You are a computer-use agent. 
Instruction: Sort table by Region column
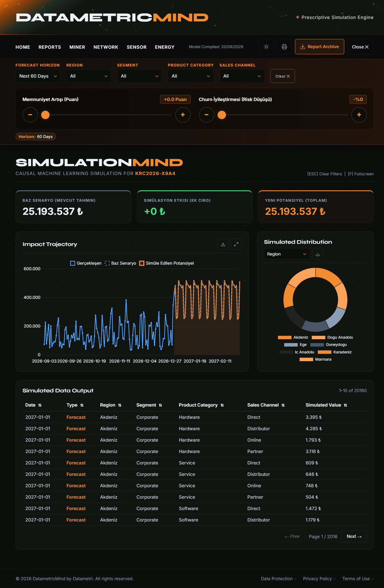click(111, 405)
